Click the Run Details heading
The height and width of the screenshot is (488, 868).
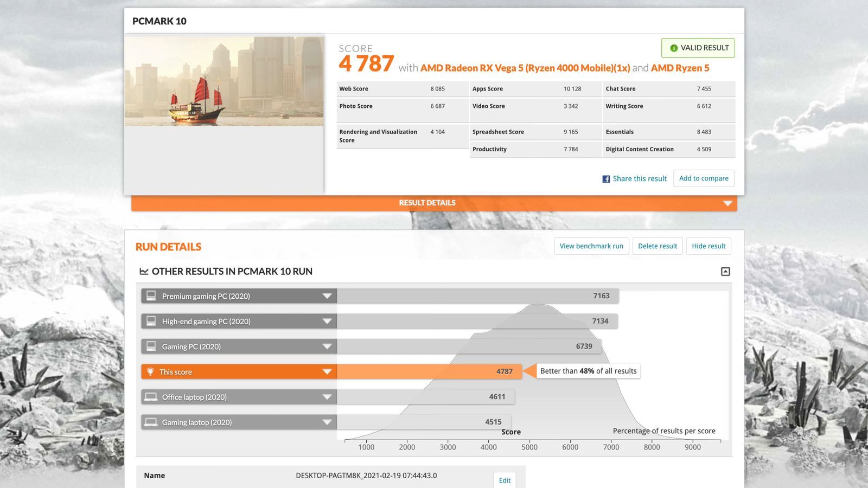168,247
